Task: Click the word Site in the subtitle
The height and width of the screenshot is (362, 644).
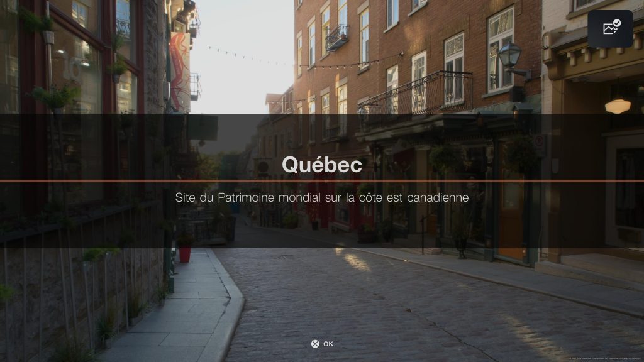Action: pos(186,197)
